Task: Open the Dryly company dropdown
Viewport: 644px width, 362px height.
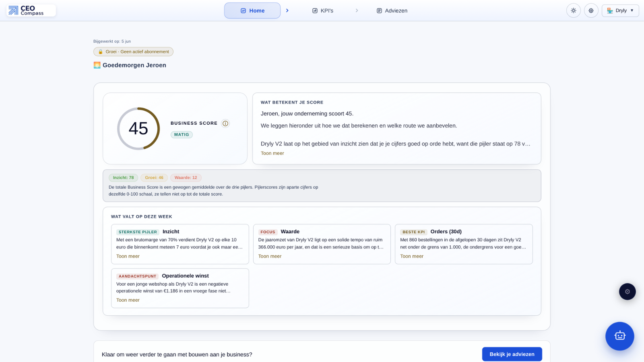Action: pos(620,10)
